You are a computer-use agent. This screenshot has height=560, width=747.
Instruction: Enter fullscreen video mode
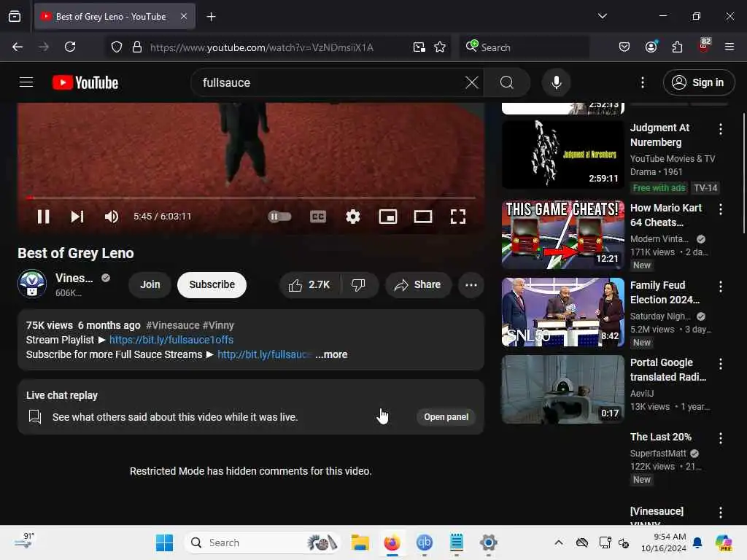tap(458, 217)
